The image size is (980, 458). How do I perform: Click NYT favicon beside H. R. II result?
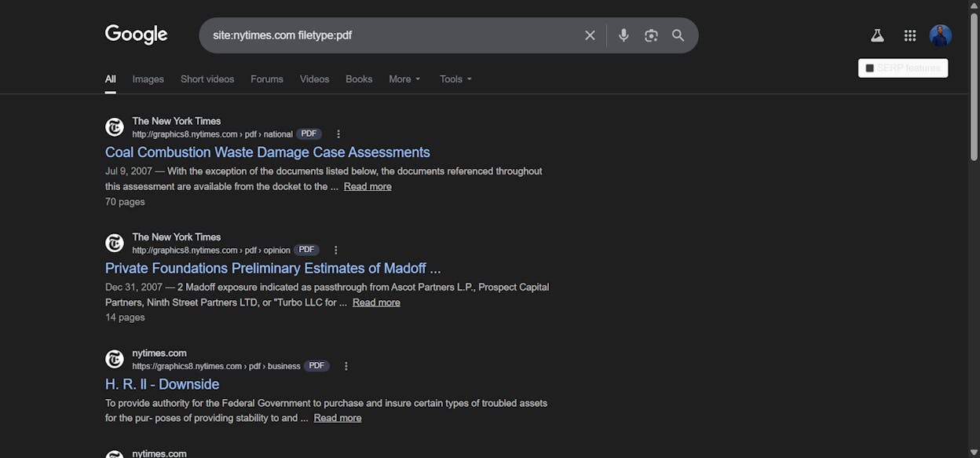coord(115,359)
